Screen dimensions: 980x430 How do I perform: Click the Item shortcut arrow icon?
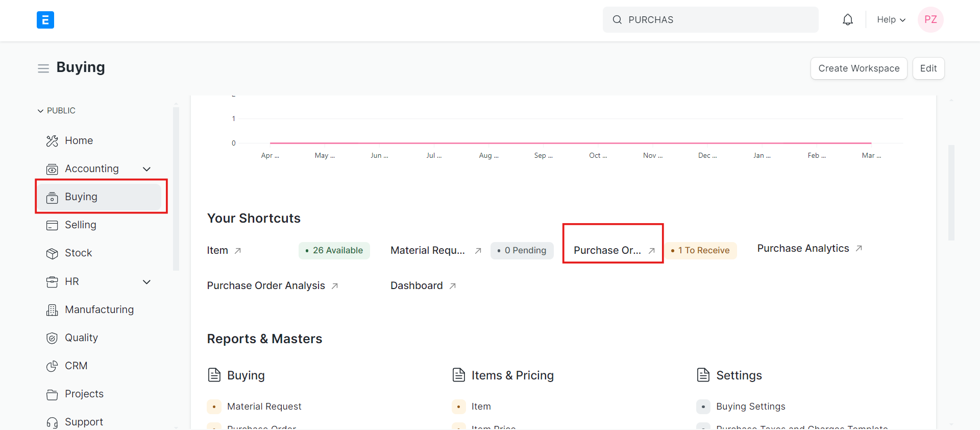point(238,251)
